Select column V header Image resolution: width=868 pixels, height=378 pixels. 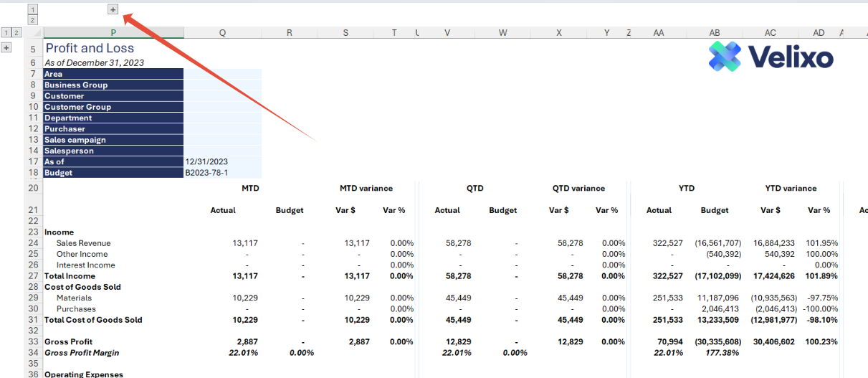pos(447,32)
